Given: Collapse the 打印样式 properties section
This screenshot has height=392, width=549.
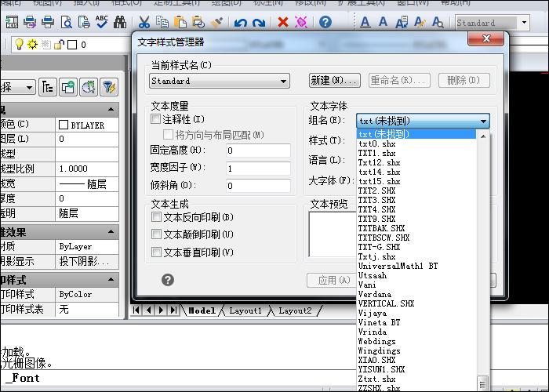Looking at the screenshot, I should click(x=111, y=280).
